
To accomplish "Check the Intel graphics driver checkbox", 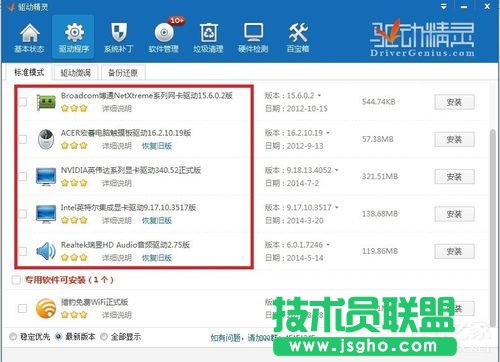I will pyautogui.click(x=22, y=214).
